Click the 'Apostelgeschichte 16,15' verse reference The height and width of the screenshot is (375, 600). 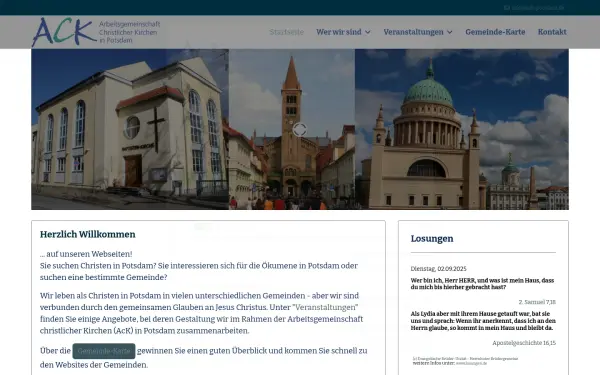pos(524,343)
